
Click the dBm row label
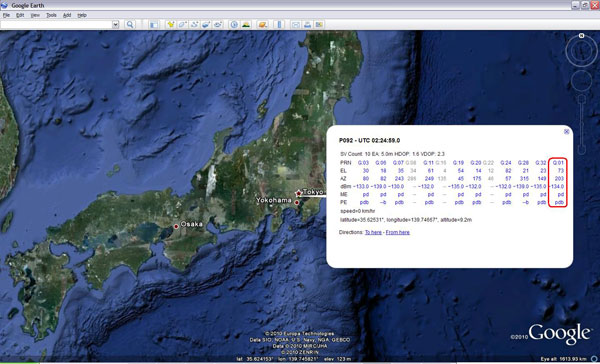click(x=346, y=186)
